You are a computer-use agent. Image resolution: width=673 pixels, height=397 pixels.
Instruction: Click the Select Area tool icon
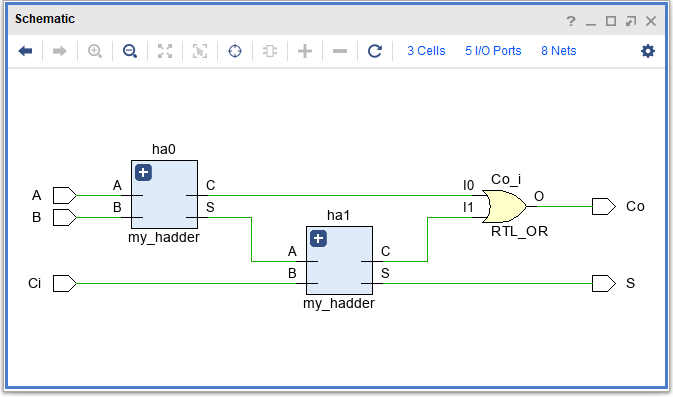click(200, 51)
